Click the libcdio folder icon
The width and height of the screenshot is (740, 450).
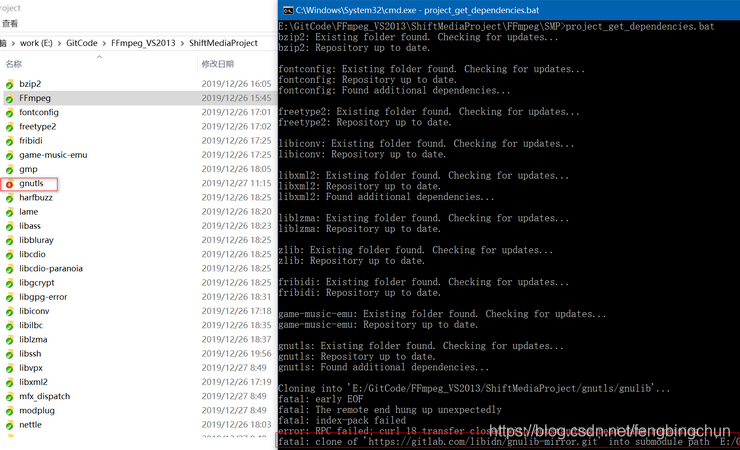[x=9, y=255]
